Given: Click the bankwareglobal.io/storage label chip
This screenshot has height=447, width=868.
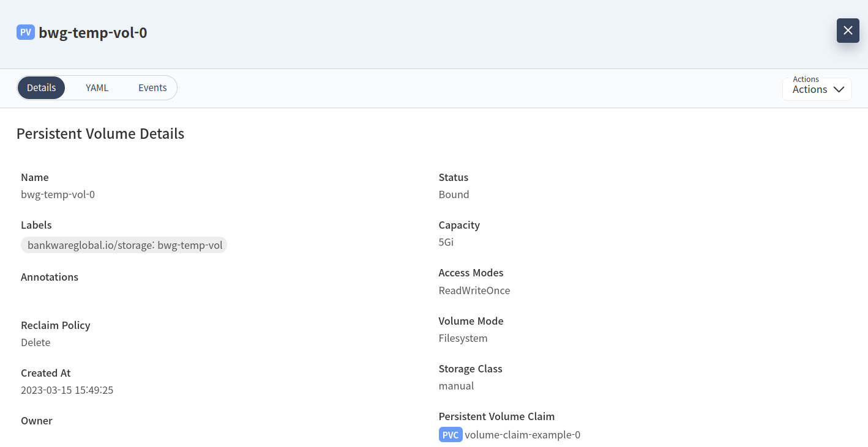Looking at the screenshot, I should click(x=124, y=245).
